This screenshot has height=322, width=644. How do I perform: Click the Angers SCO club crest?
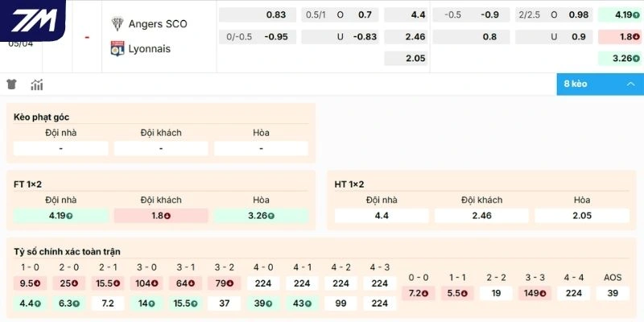click(x=116, y=23)
